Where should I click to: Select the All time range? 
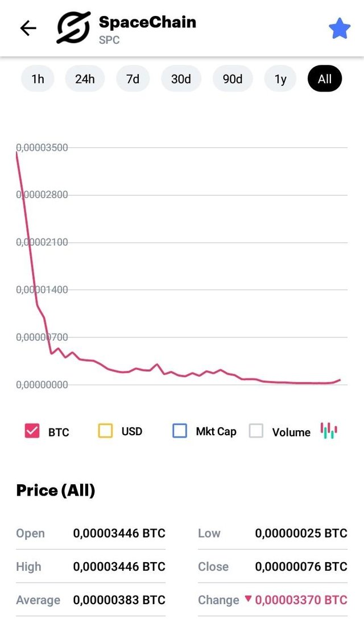point(325,79)
